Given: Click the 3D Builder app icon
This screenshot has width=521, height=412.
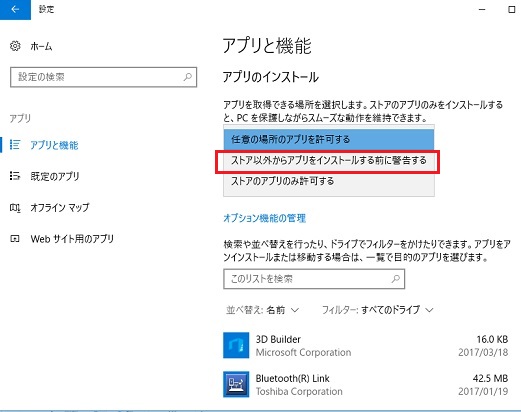Looking at the screenshot, I should tap(236, 345).
